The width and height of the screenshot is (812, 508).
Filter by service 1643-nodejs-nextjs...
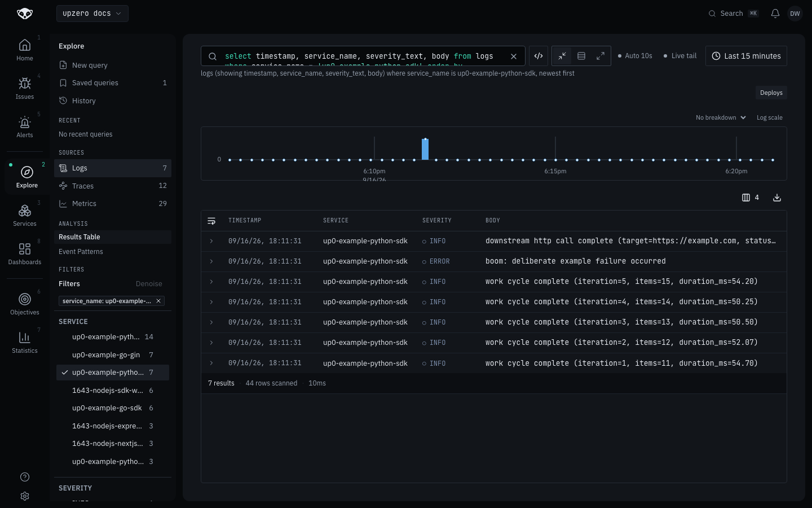pos(113,444)
